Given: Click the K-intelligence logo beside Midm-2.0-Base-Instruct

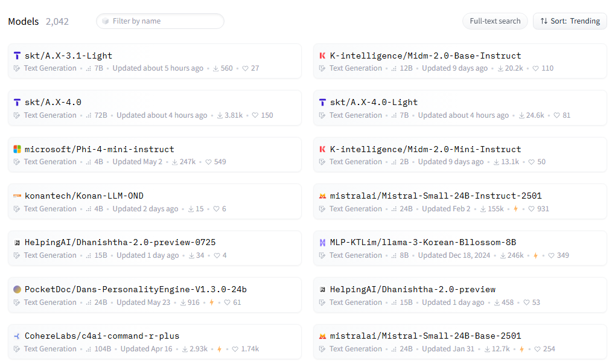Looking at the screenshot, I should coord(322,56).
